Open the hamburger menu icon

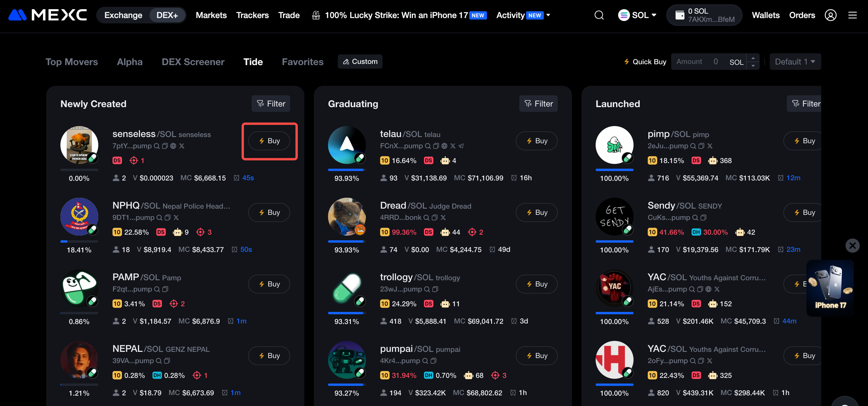tap(852, 15)
